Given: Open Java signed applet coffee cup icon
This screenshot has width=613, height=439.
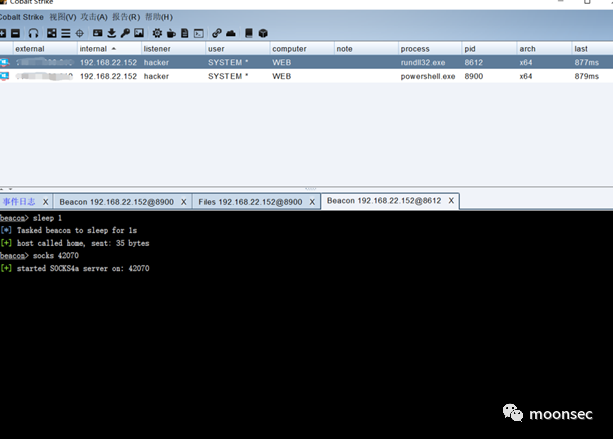Looking at the screenshot, I should tap(171, 33).
